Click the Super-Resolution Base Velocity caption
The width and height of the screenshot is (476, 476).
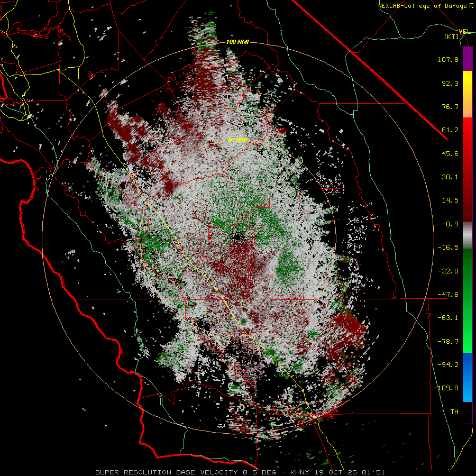pyautogui.click(x=240, y=472)
